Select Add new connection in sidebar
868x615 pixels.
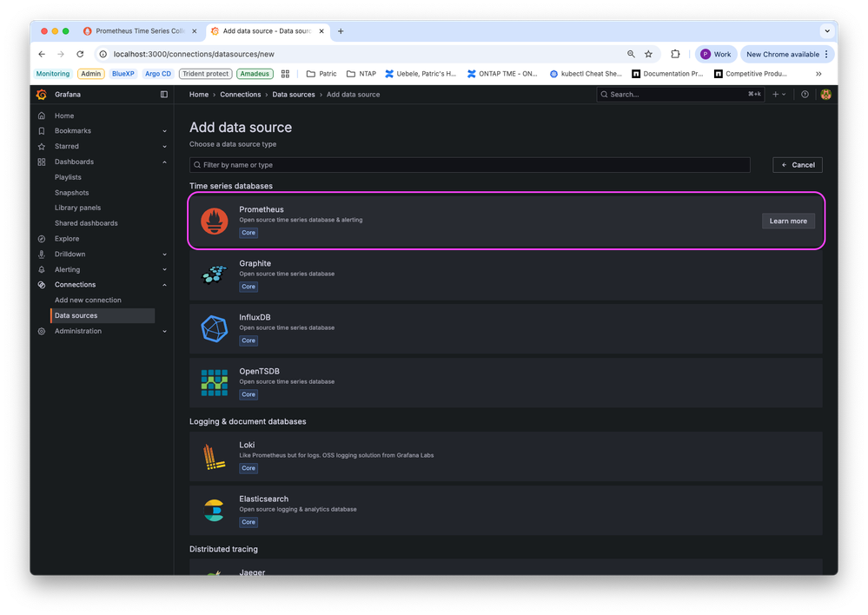[88, 301]
